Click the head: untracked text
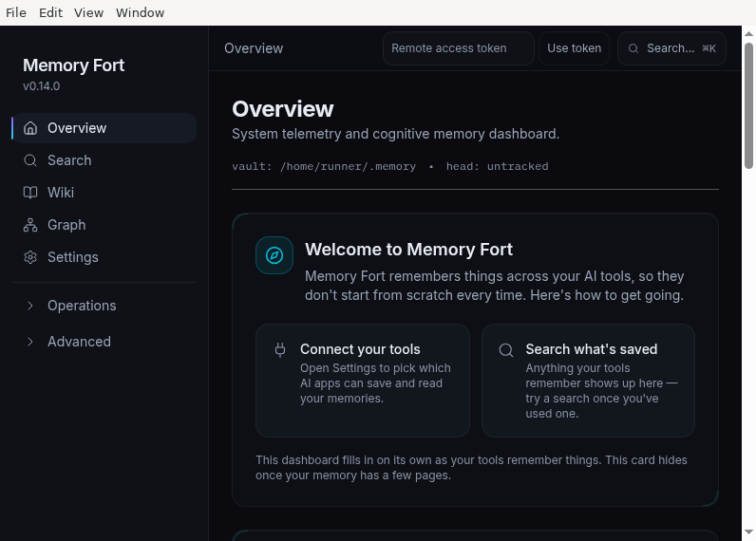This screenshot has height=541, width=756. click(497, 166)
